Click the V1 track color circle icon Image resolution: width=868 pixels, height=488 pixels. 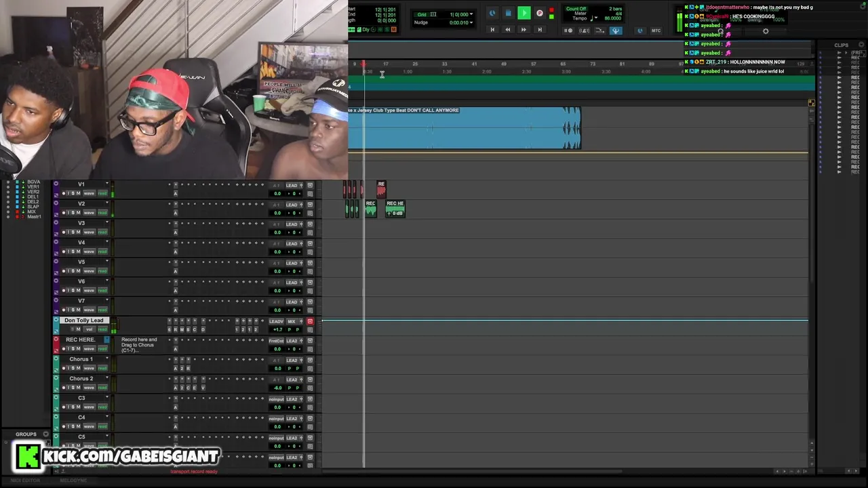click(x=56, y=184)
